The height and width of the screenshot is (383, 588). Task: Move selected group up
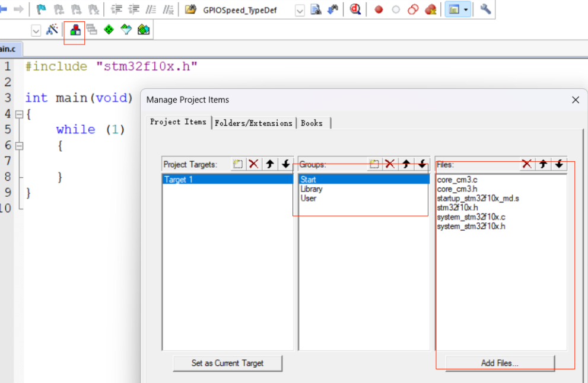click(x=406, y=164)
